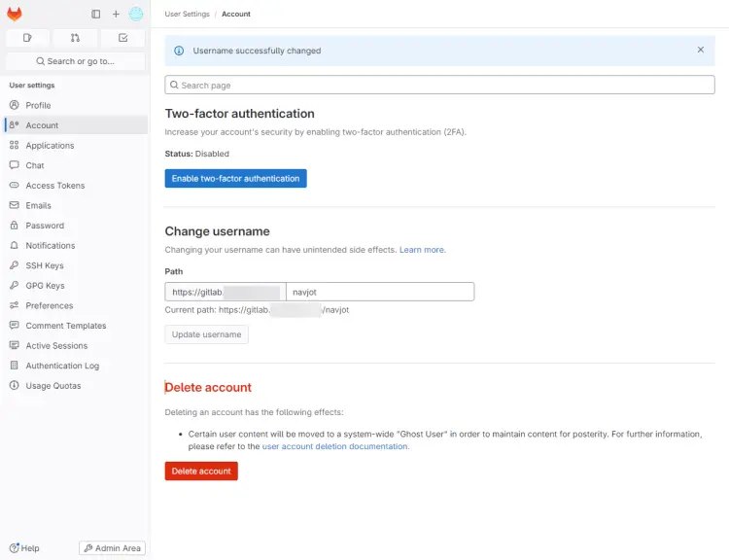Image resolution: width=729 pixels, height=560 pixels.
Task: Open the merge requests shortcut icon
Action: tap(75, 38)
